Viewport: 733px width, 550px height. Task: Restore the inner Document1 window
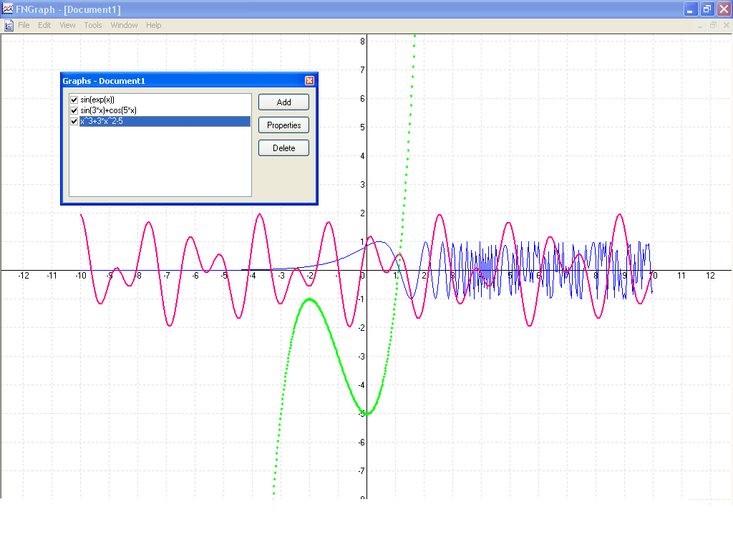[713, 25]
